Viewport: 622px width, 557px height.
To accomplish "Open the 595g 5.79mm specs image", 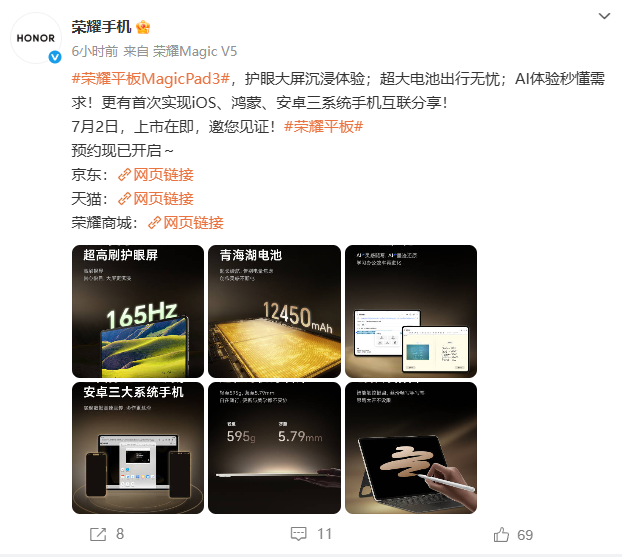I will pyautogui.click(x=275, y=448).
